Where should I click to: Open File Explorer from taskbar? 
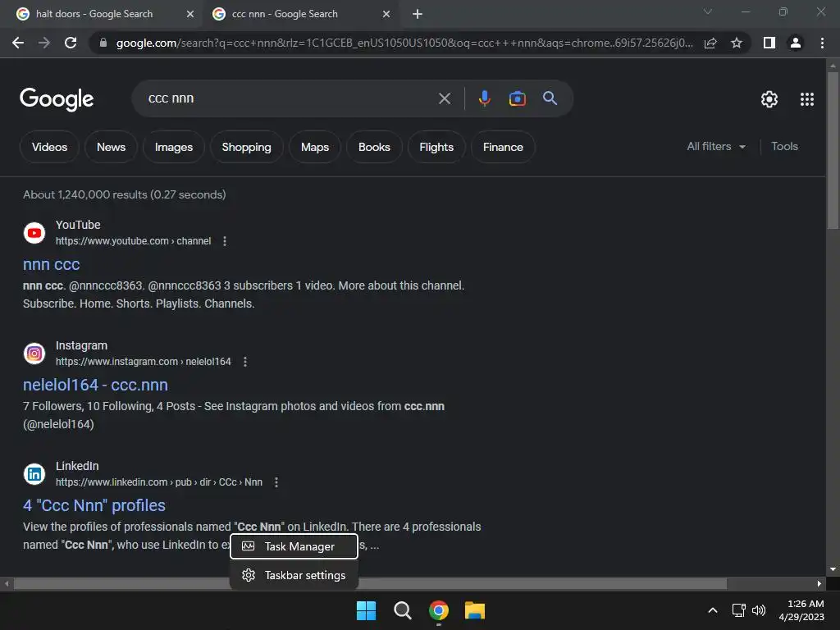[475, 610]
